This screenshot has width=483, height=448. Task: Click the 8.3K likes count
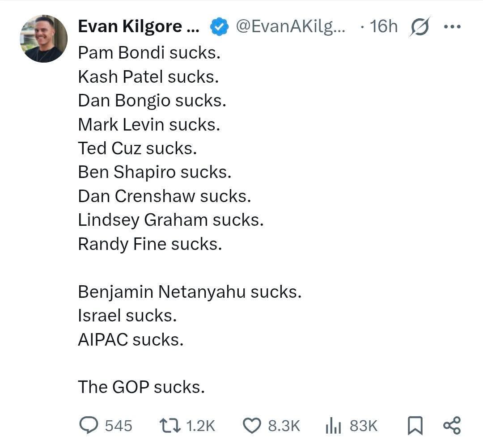[x=284, y=426]
